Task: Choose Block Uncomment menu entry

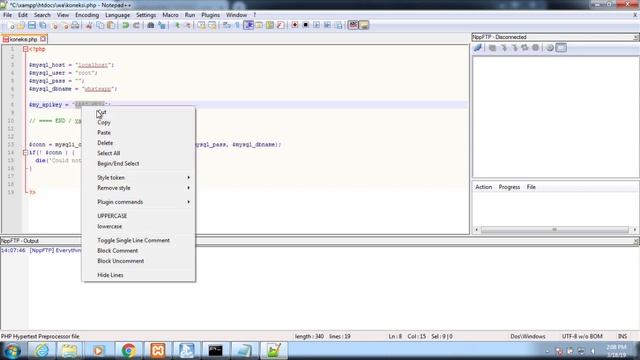Action: tap(138, 261)
